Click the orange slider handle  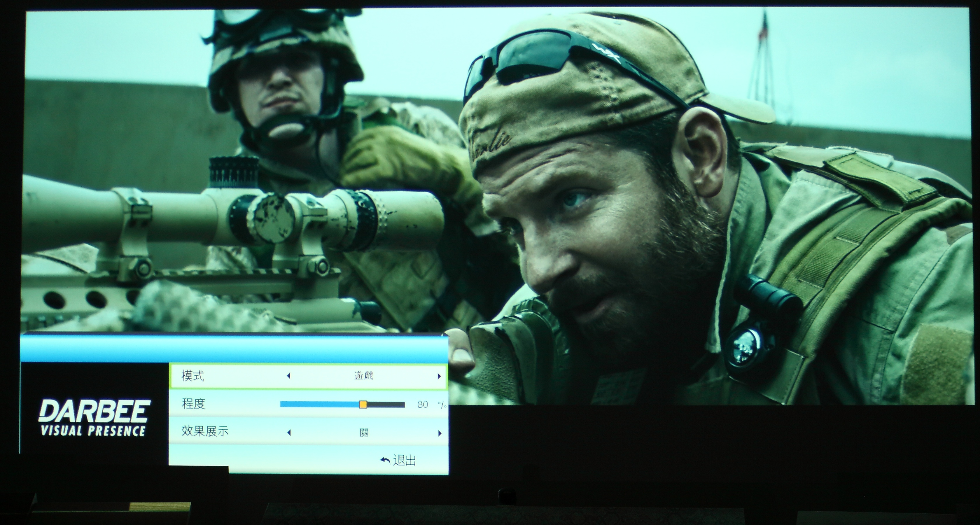click(363, 405)
